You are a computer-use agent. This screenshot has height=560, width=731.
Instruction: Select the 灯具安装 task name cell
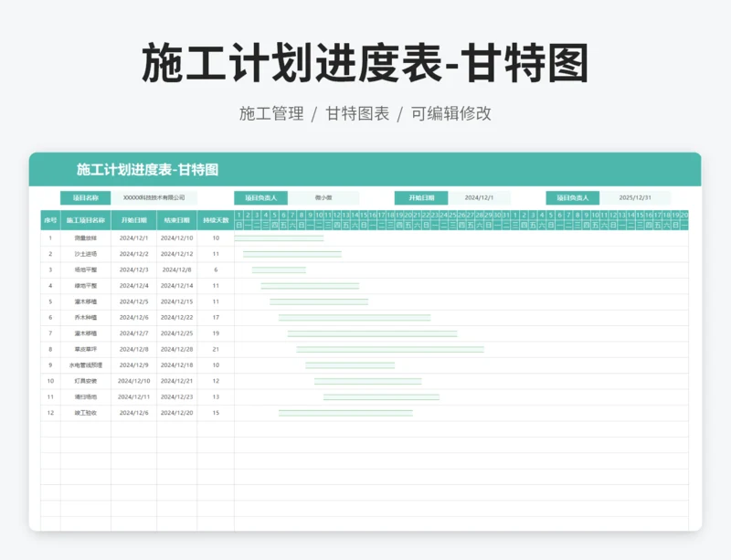click(x=86, y=381)
